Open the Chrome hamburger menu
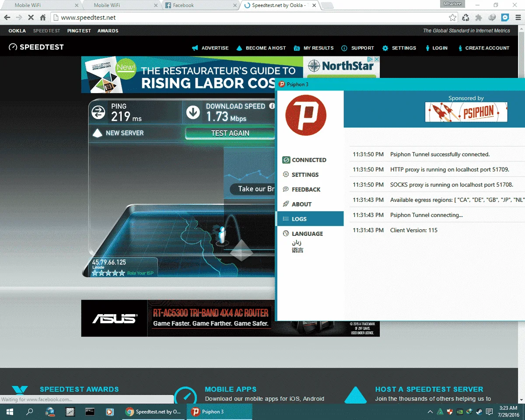Viewport: 525px width, 420px height. pos(518,17)
